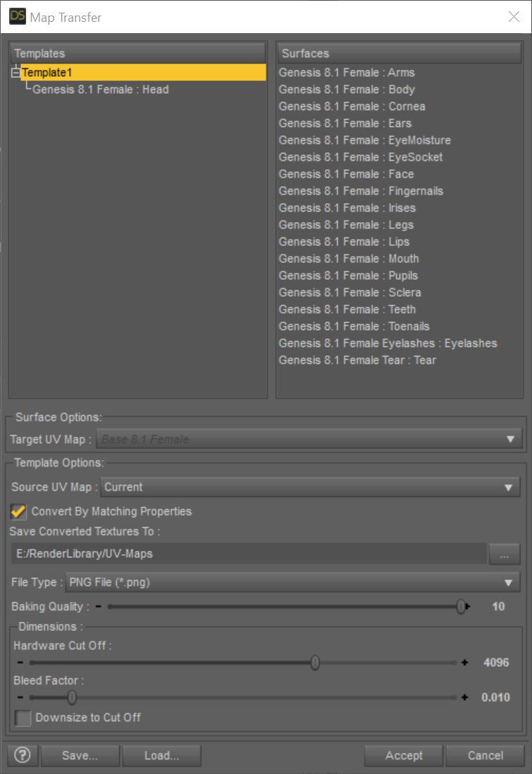The image size is (532, 774).
Task: Click the Bleed Factor slider handle
Action: pyautogui.click(x=72, y=697)
